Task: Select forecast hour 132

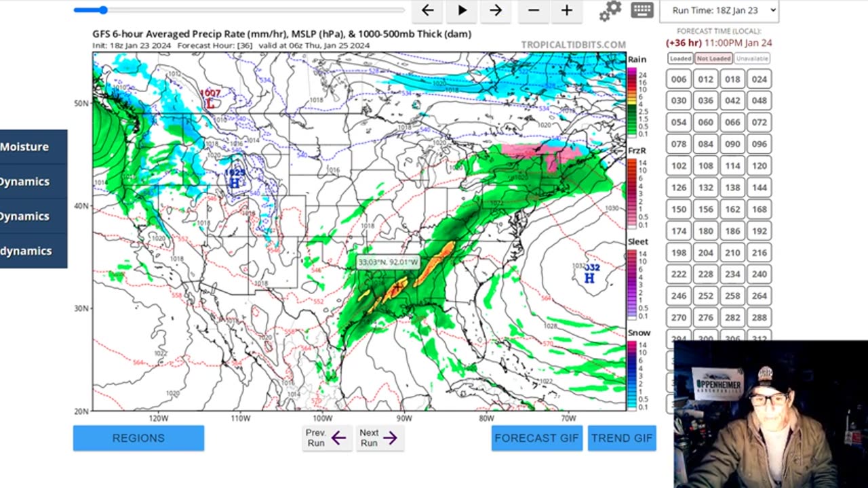Action: click(706, 188)
